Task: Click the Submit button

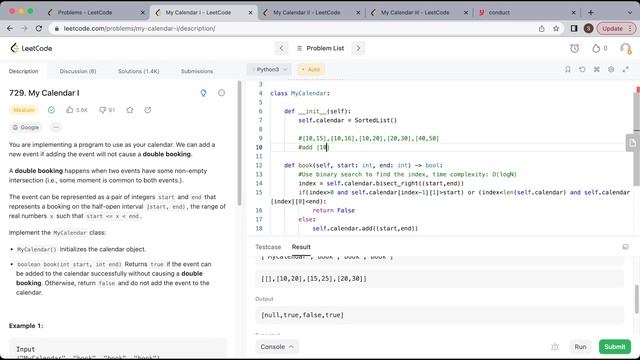Action: pyautogui.click(x=614, y=347)
